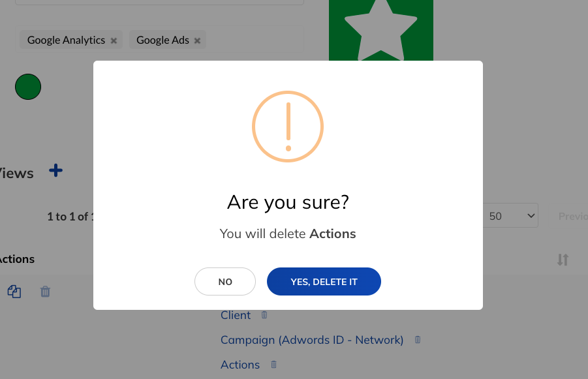
Task: Click the duplicate view icon
Action: click(x=14, y=292)
